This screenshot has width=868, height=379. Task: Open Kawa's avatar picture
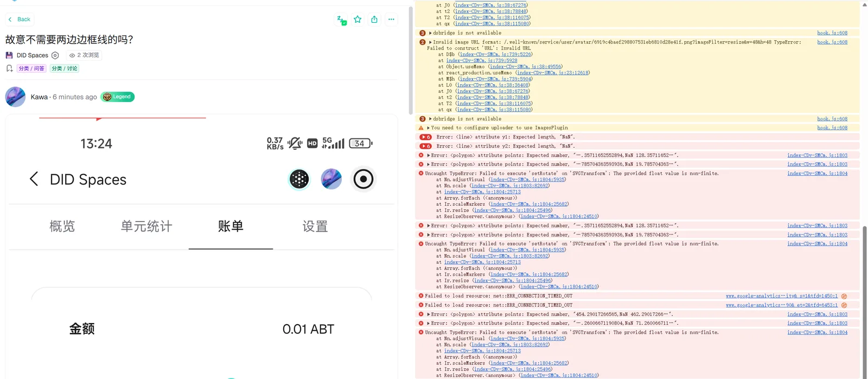coord(15,97)
